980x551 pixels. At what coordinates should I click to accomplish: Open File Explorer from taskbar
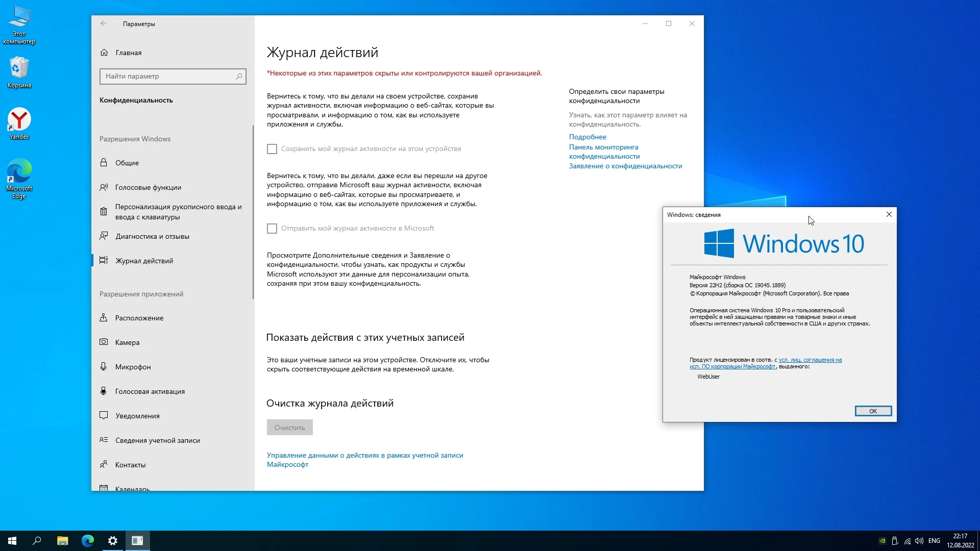(62, 541)
